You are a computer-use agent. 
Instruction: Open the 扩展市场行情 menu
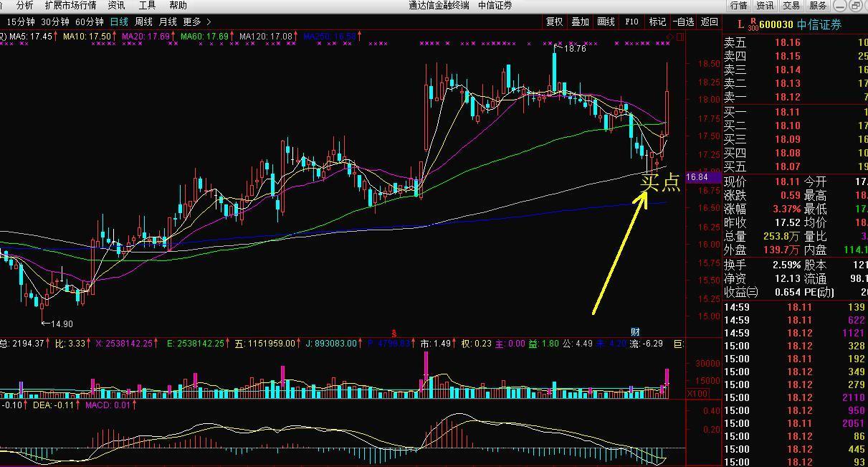point(70,5)
